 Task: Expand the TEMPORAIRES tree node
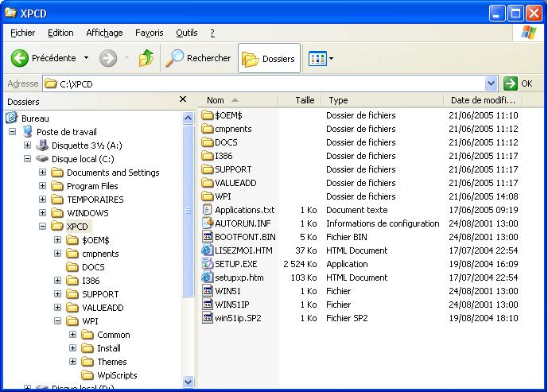tap(42, 199)
